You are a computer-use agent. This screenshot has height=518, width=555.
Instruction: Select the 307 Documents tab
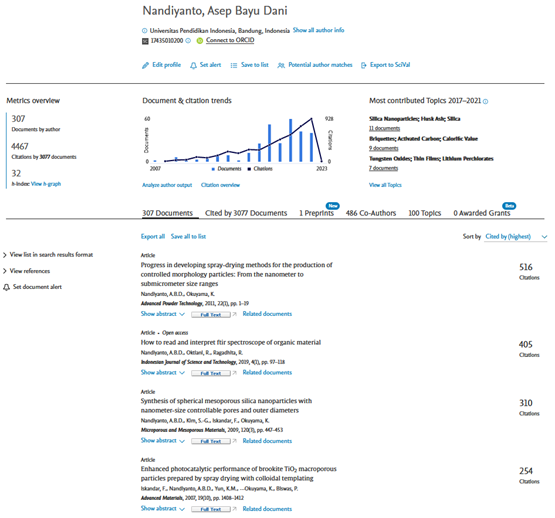[167, 213]
